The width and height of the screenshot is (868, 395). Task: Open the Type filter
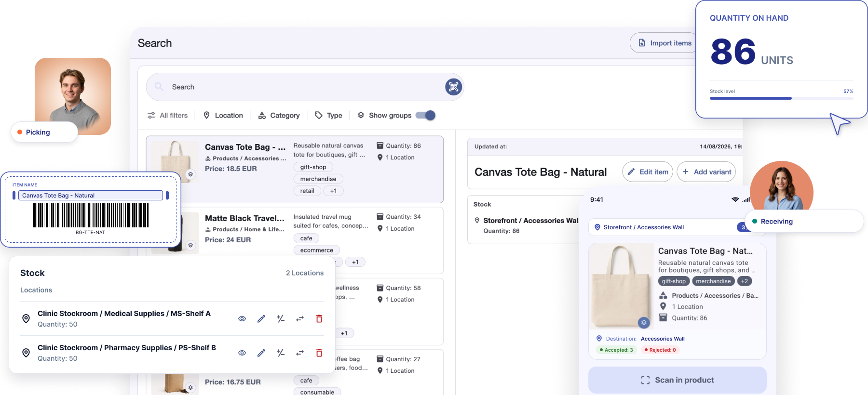[x=328, y=116]
